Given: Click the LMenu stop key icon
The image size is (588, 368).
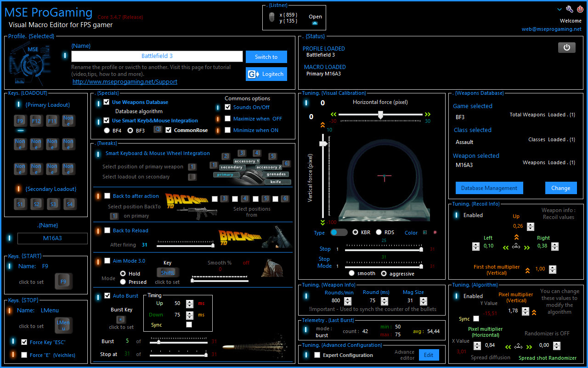Looking at the screenshot, I should click(x=64, y=326).
